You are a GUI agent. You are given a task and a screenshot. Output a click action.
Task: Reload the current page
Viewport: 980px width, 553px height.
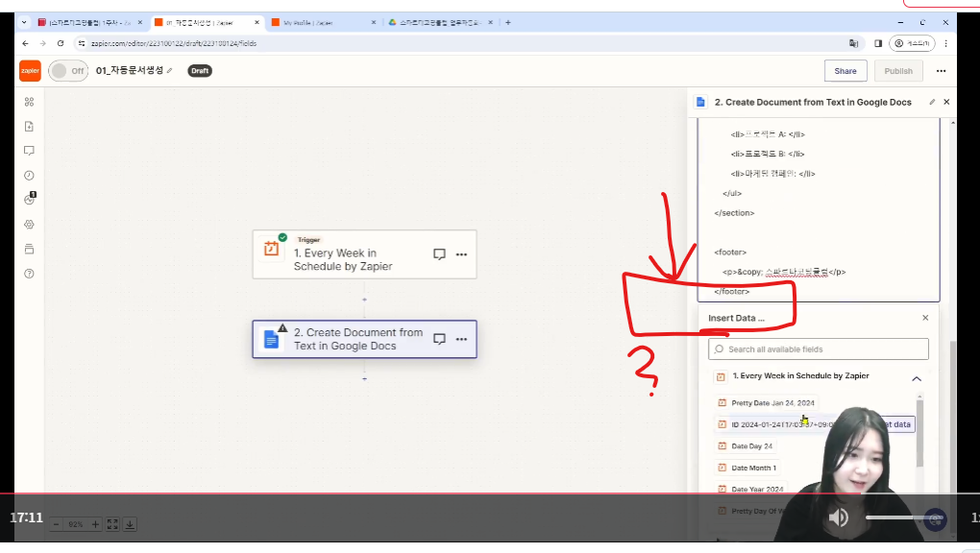61,43
